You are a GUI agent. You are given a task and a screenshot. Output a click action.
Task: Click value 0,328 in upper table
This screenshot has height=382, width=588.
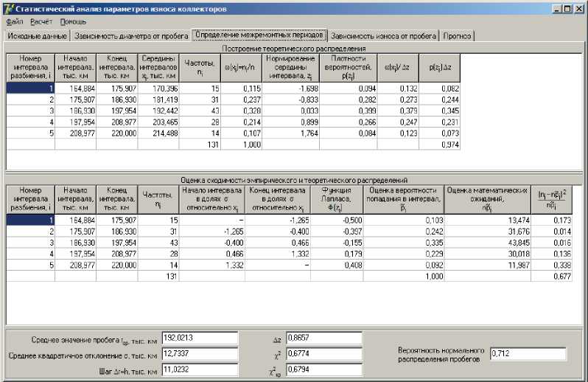pyautogui.click(x=241, y=111)
